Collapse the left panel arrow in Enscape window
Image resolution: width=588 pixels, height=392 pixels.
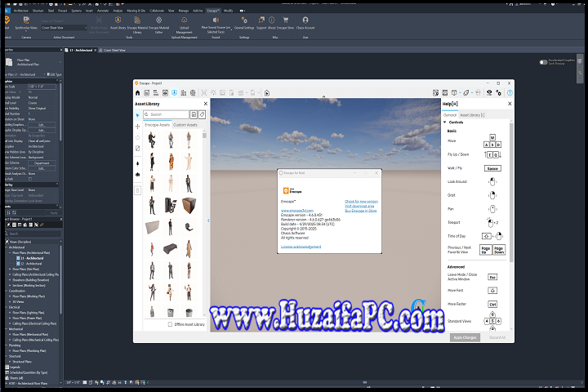coord(208,220)
